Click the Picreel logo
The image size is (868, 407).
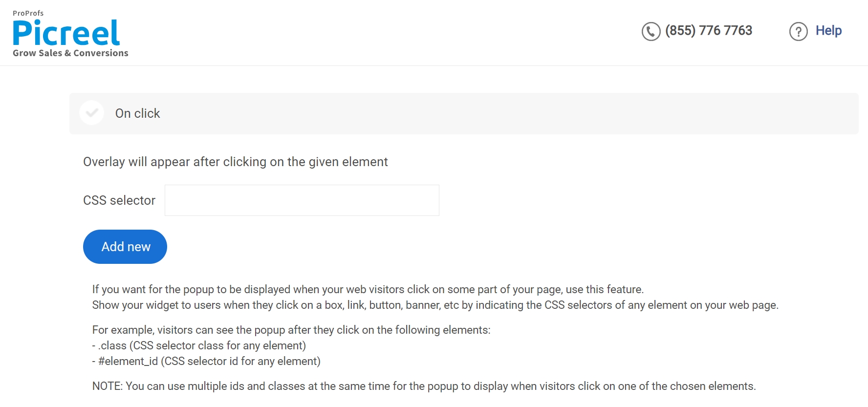(x=66, y=33)
